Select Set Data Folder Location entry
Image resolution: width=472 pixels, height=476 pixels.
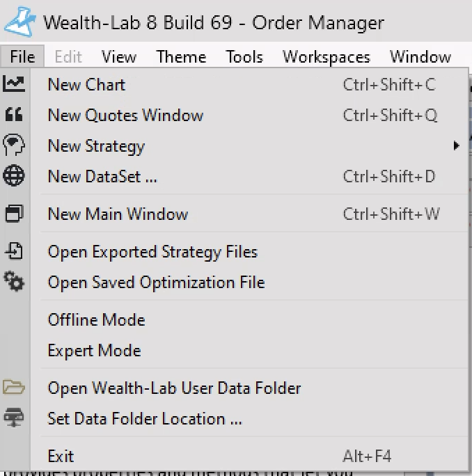[145, 419]
